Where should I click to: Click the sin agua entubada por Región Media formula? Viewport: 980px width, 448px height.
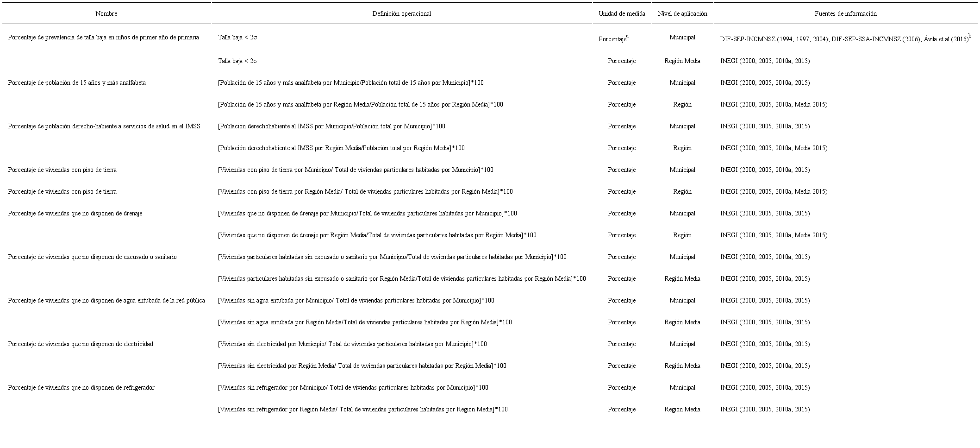pyautogui.click(x=365, y=322)
